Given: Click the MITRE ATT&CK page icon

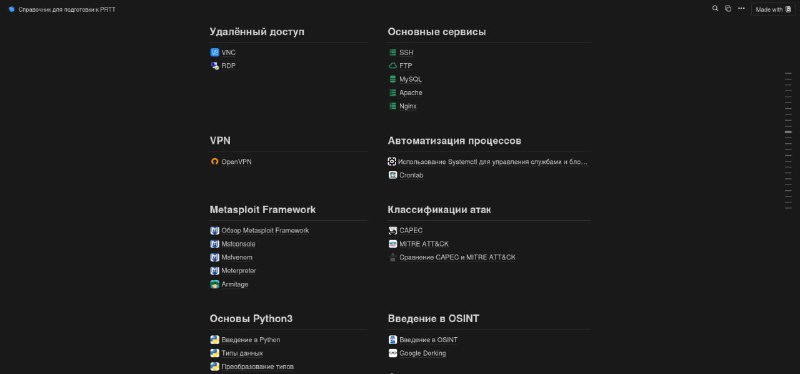Looking at the screenshot, I should [x=392, y=244].
